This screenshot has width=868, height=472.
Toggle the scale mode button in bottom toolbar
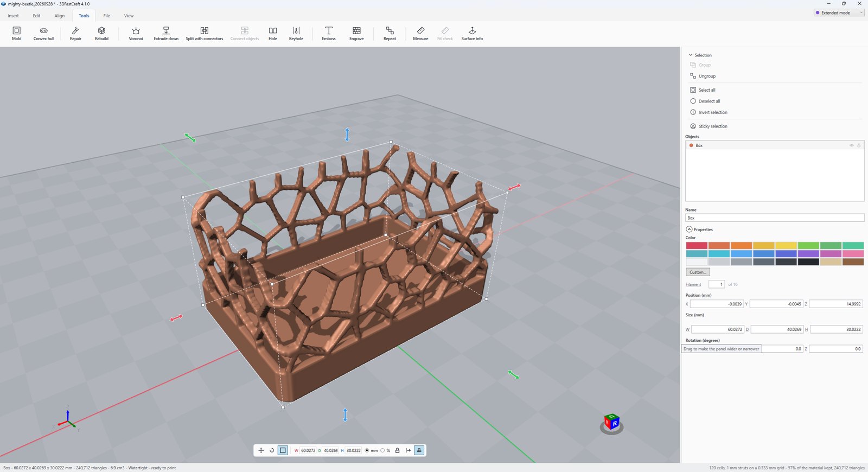[283, 450]
